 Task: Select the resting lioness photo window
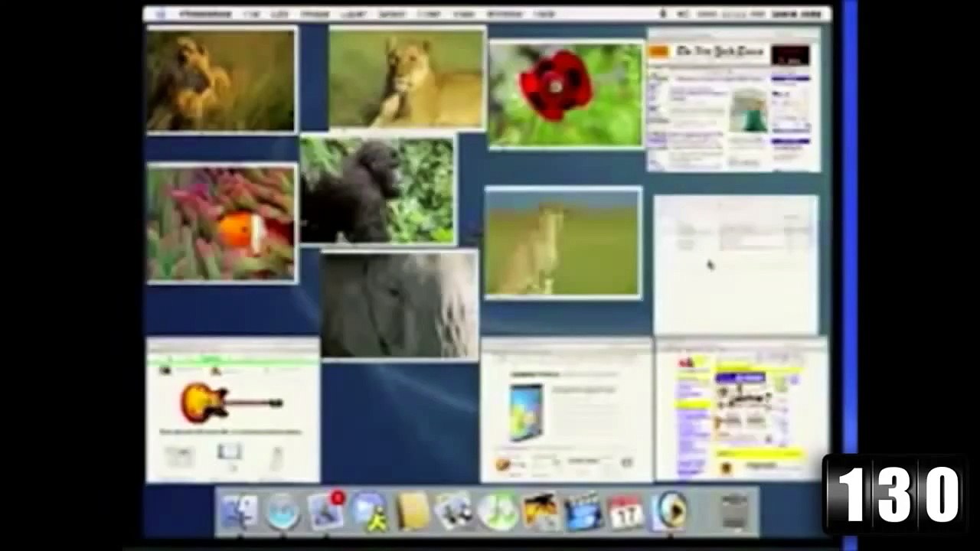click(x=407, y=77)
